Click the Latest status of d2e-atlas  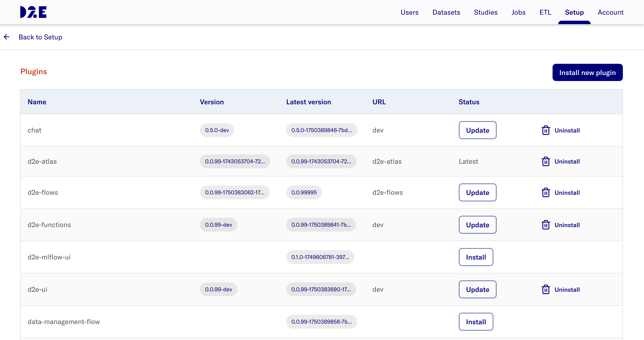468,161
